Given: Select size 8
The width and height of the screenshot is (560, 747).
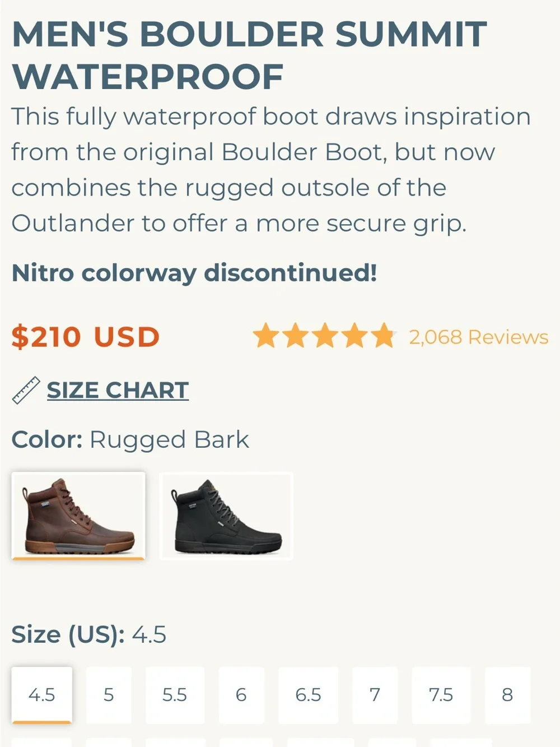Looking at the screenshot, I should pyautogui.click(x=507, y=695).
